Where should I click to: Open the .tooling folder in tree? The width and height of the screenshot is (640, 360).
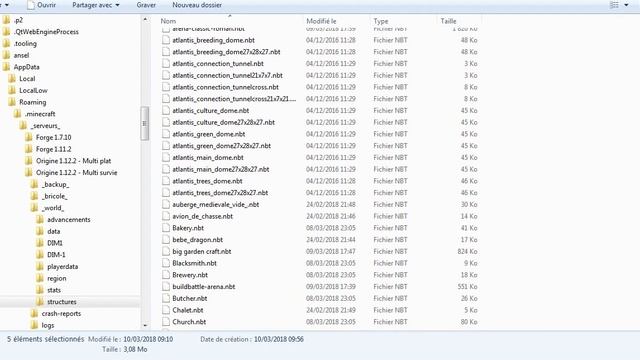(25, 44)
